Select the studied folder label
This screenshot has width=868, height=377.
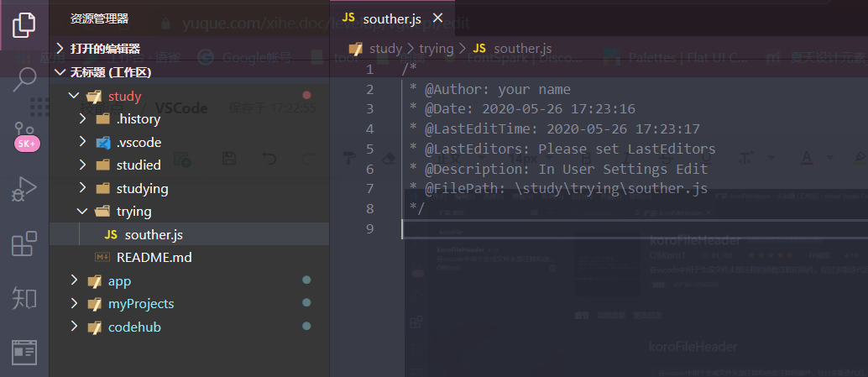tap(139, 165)
